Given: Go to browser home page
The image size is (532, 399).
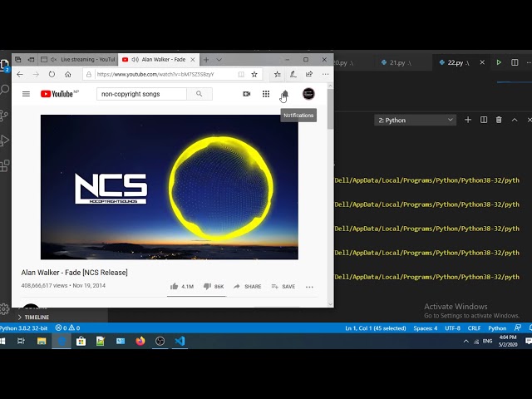Looking at the screenshot, I should 68,74.
